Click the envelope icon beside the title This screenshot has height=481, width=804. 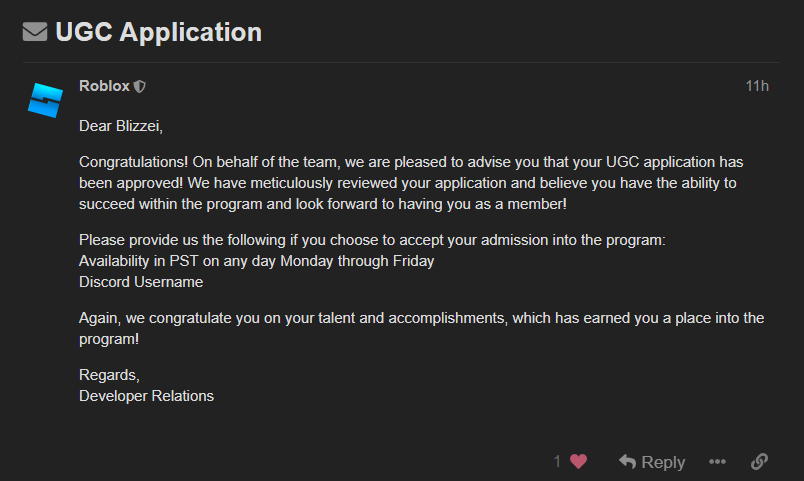tap(35, 32)
